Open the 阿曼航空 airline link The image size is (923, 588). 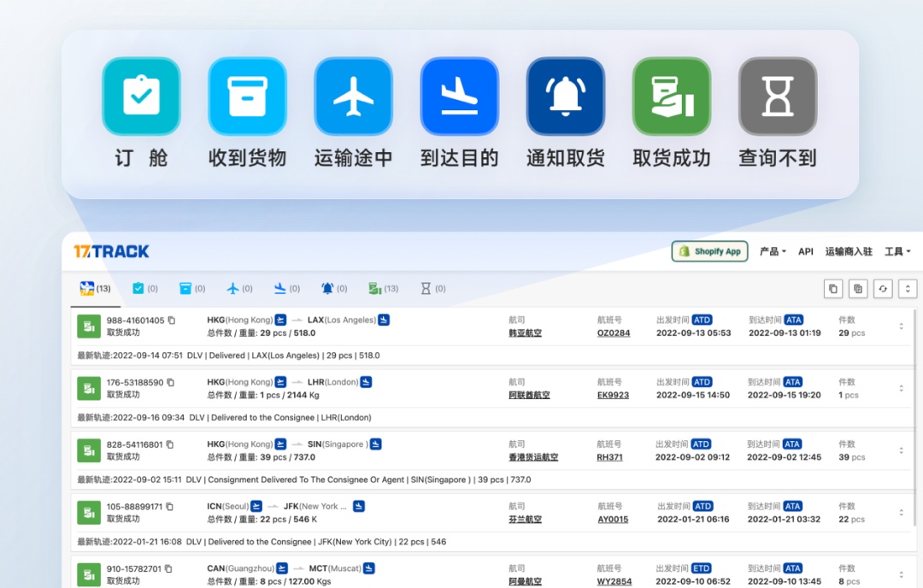(x=525, y=581)
